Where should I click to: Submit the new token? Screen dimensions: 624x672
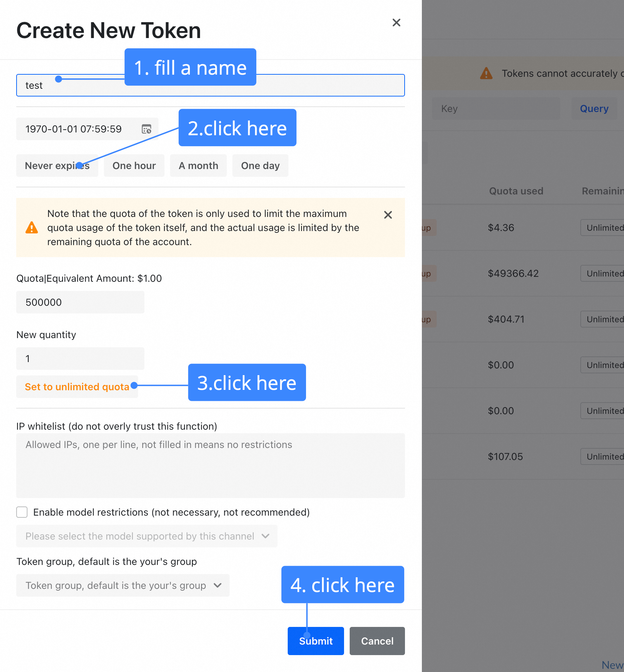pyautogui.click(x=316, y=641)
